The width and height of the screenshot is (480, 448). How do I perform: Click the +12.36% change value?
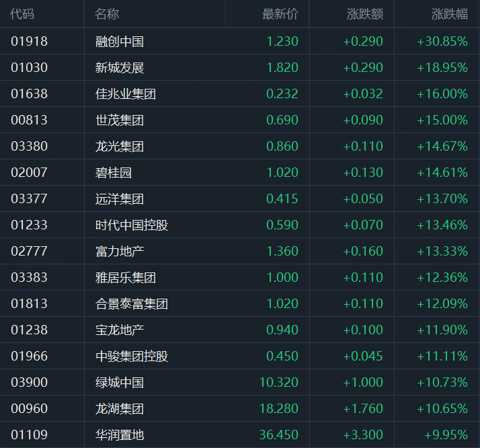[442, 277]
